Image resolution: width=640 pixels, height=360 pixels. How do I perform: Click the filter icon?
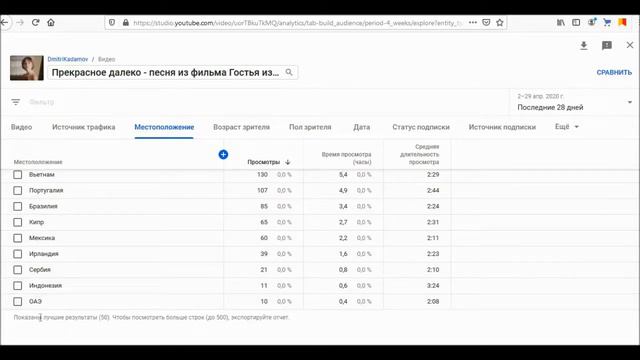click(x=16, y=102)
